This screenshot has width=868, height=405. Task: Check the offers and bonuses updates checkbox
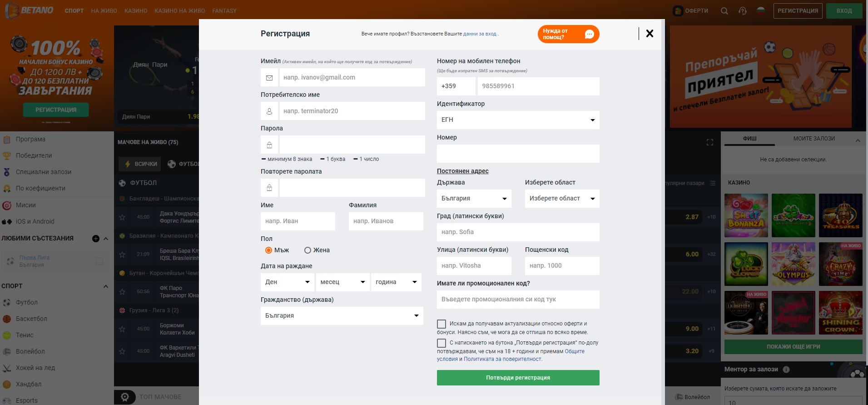[441, 324]
